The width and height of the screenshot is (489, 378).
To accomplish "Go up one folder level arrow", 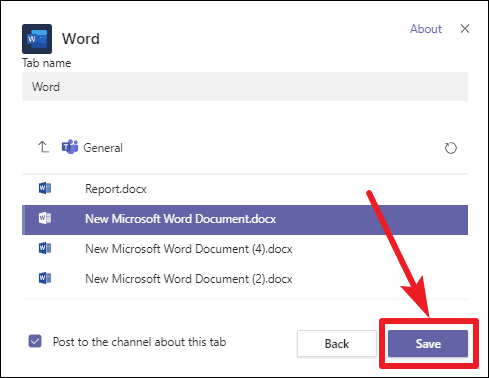I will click(x=43, y=147).
